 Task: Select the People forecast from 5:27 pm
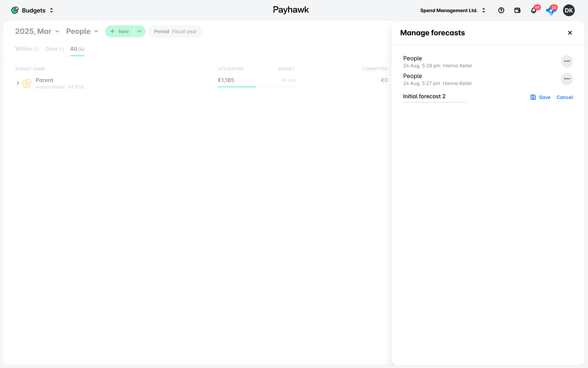[437, 79]
